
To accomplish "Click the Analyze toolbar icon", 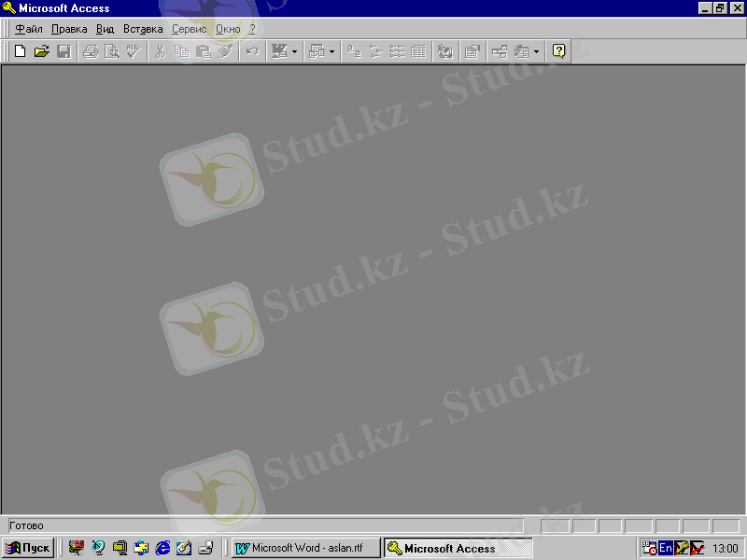I will (317, 51).
